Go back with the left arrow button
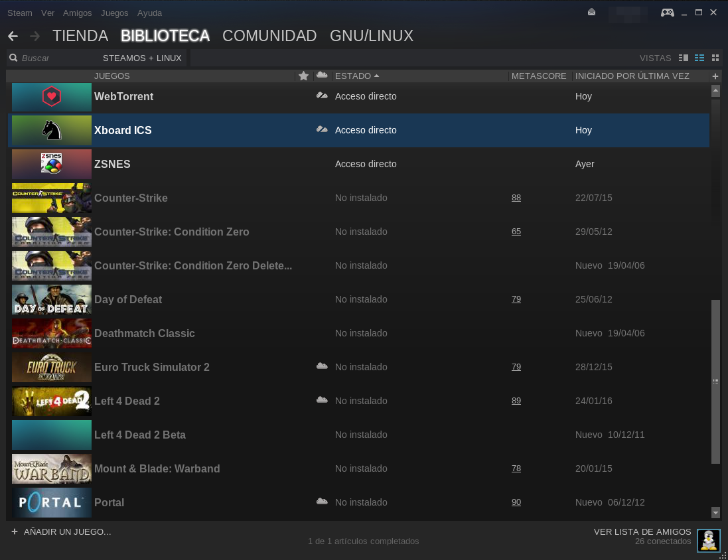 [x=13, y=36]
